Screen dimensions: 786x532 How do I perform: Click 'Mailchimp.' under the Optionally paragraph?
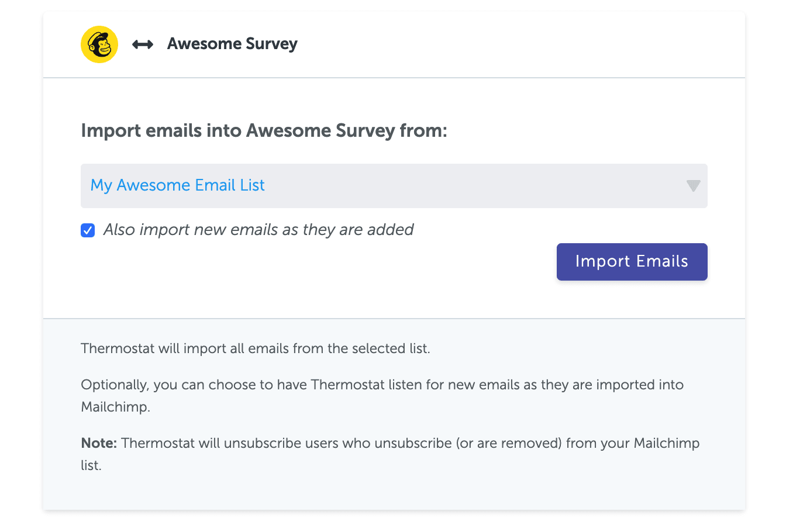115,407
